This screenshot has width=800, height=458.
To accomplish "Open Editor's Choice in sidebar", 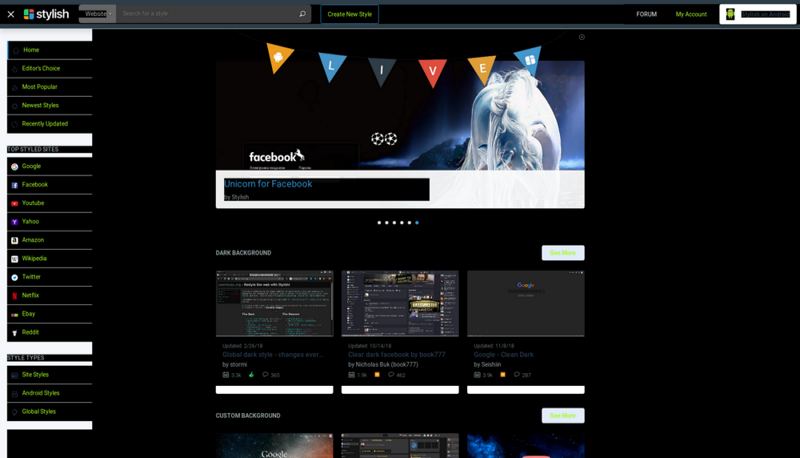I will click(50, 68).
